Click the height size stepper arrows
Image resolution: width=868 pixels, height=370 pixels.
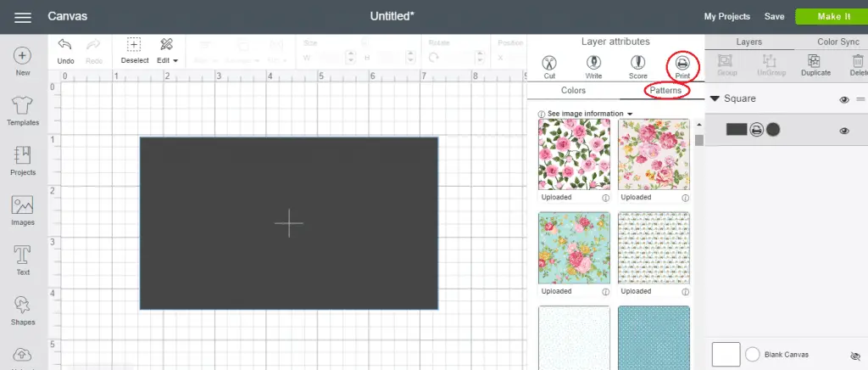(x=410, y=57)
